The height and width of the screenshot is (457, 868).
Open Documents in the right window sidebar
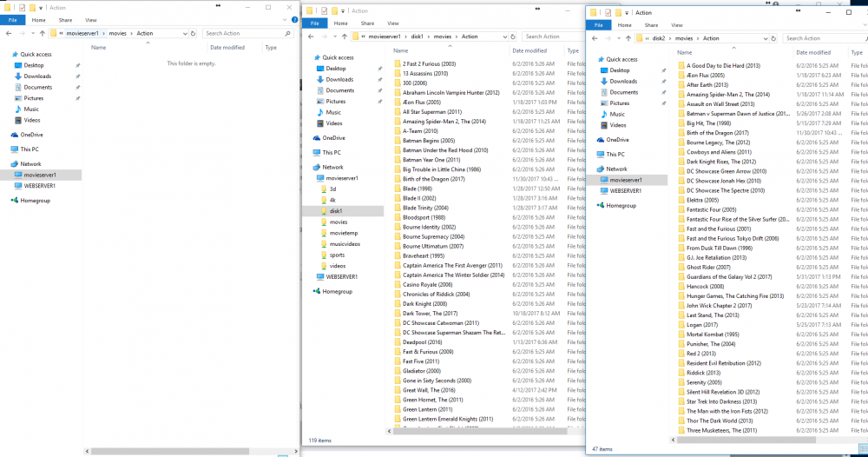pyautogui.click(x=623, y=92)
